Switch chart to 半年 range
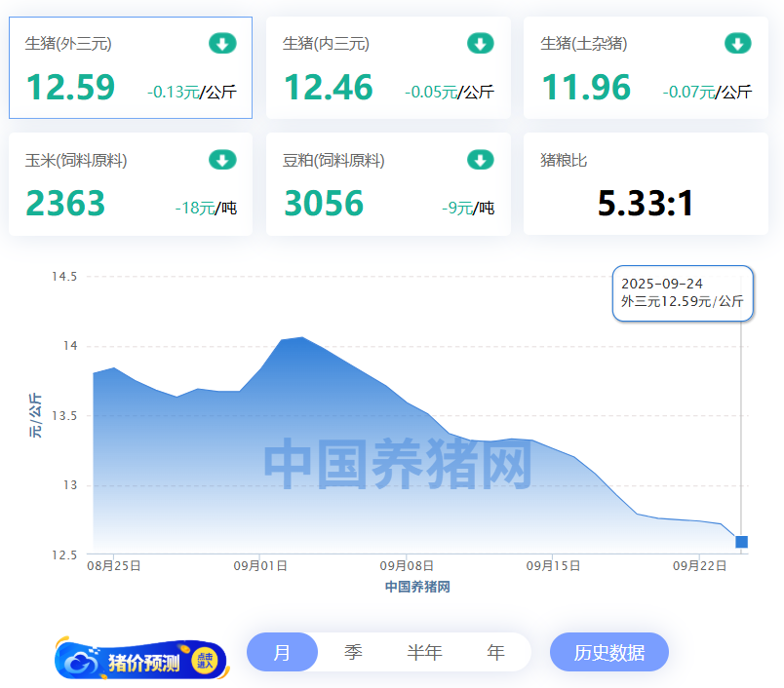 (x=424, y=652)
